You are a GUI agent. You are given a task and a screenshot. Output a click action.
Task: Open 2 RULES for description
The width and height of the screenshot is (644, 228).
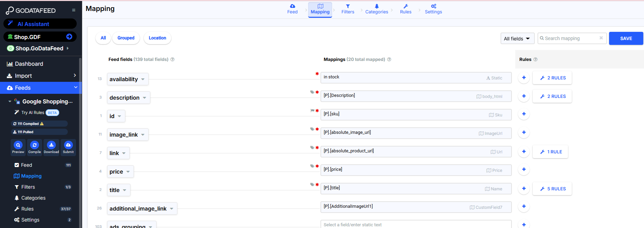(x=552, y=96)
